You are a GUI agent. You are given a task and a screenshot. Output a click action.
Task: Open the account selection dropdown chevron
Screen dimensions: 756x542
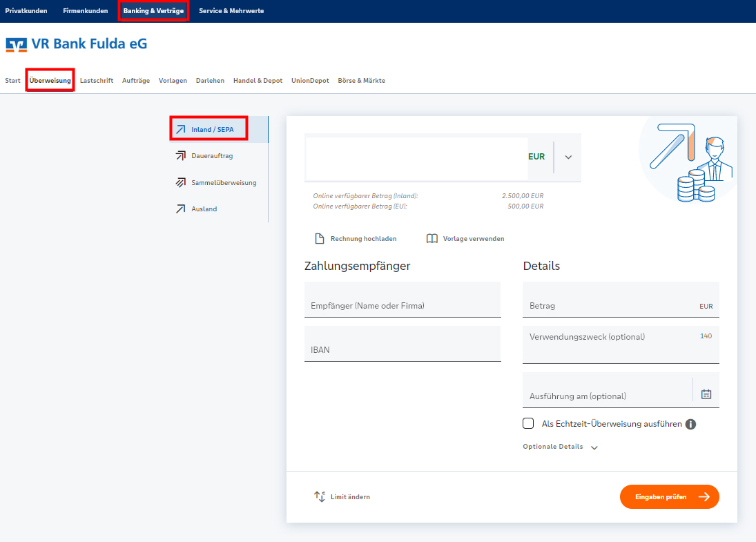point(568,157)
